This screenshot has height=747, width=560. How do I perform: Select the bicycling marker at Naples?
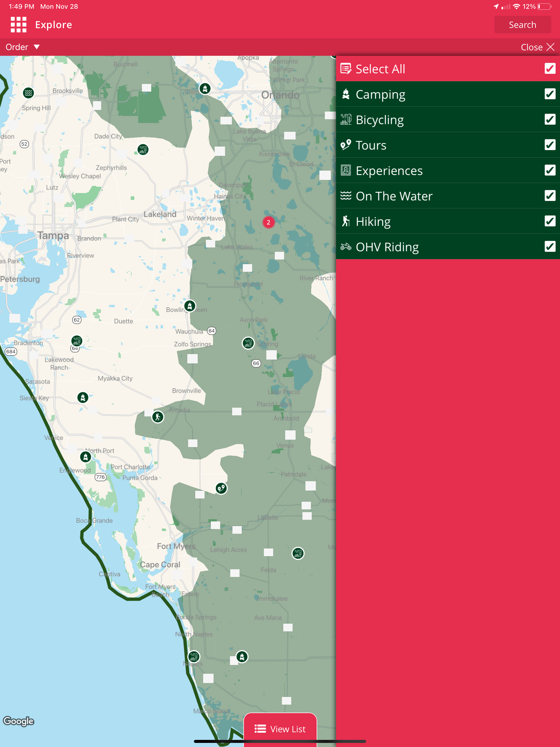pos(194,657)
